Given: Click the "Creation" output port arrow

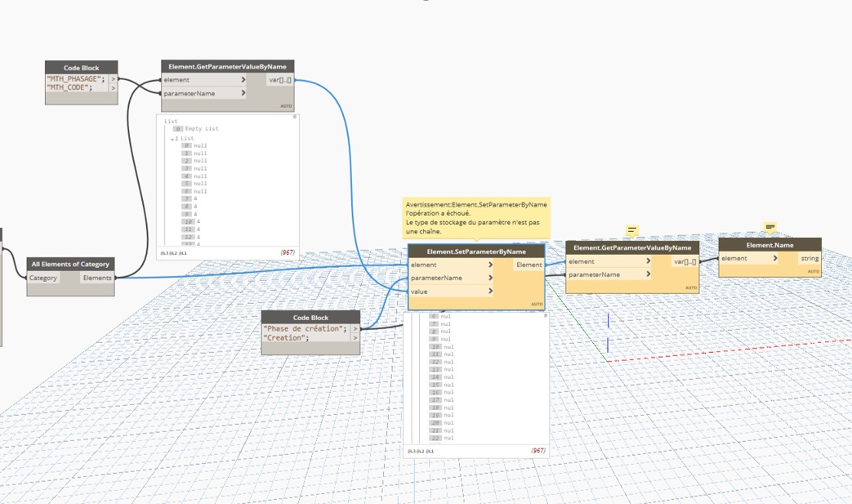Looking at the screenshot, I should pyautogui.click(x=355, y=338).
